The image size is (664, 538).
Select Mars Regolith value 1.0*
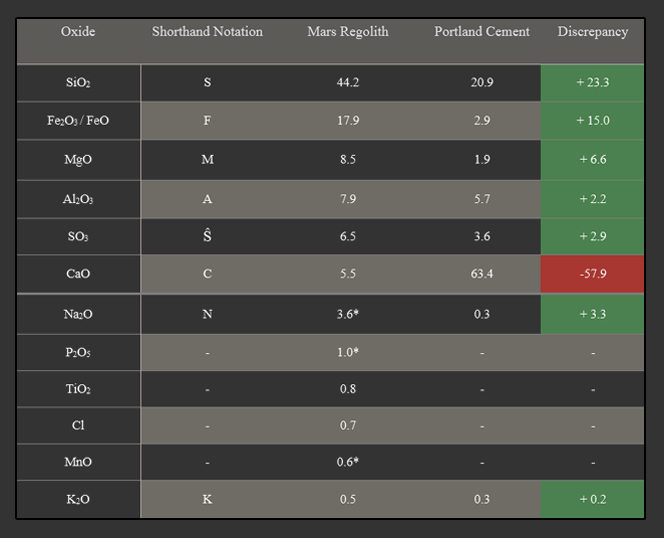pyautogui.click(x=348, y=352)
